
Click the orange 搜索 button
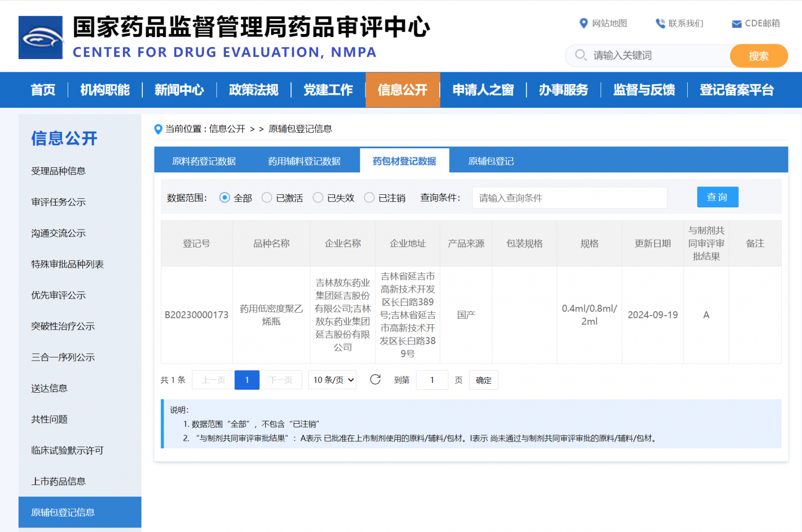point(759,56)
